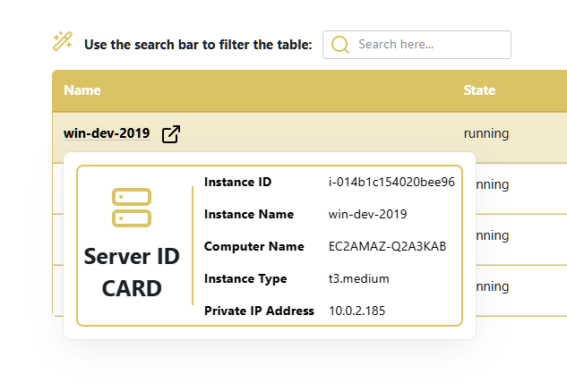Click the 'Instance Type' label

[x=245, y=279]
